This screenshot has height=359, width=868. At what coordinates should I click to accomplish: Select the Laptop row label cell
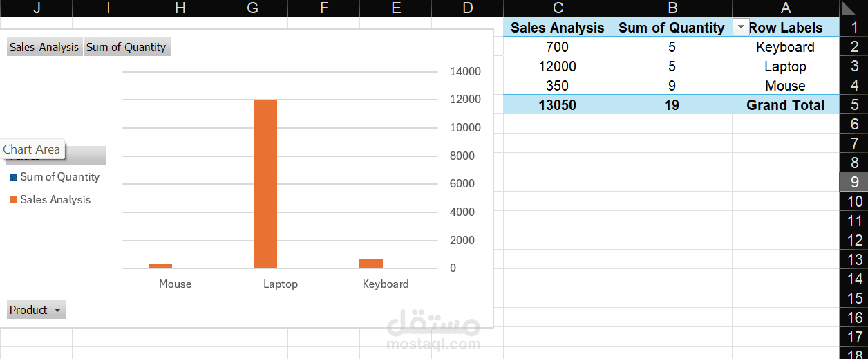tap(786, 66)
